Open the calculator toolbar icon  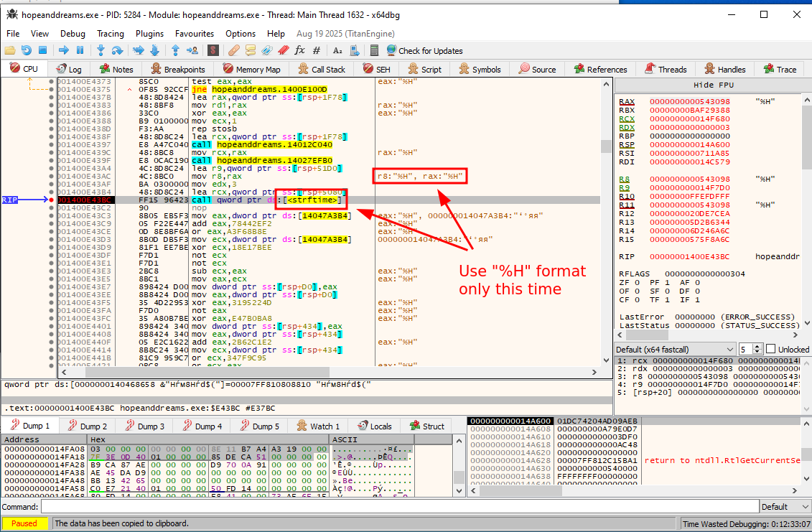coord(373,50)
